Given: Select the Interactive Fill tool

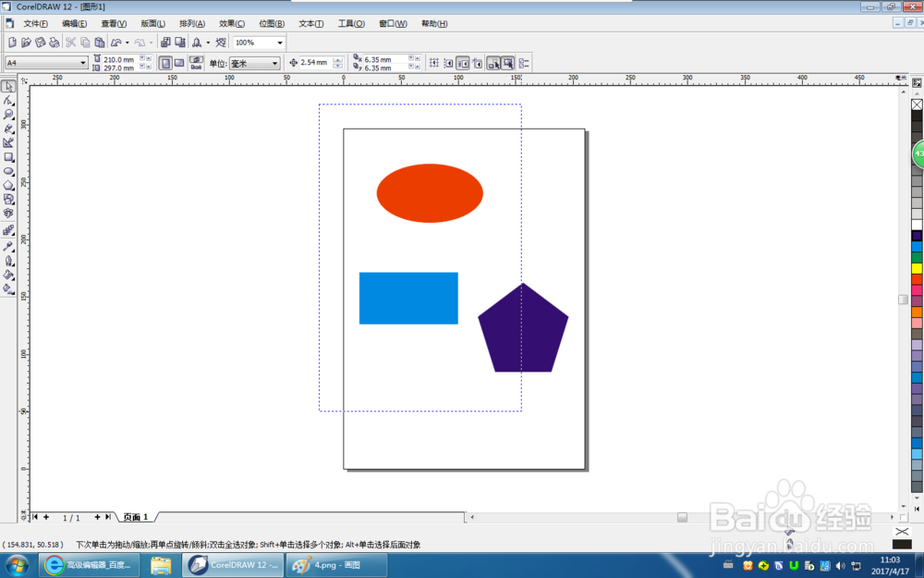Looking at the screenshot, I should pyautogui.click(x=8, y=289).
